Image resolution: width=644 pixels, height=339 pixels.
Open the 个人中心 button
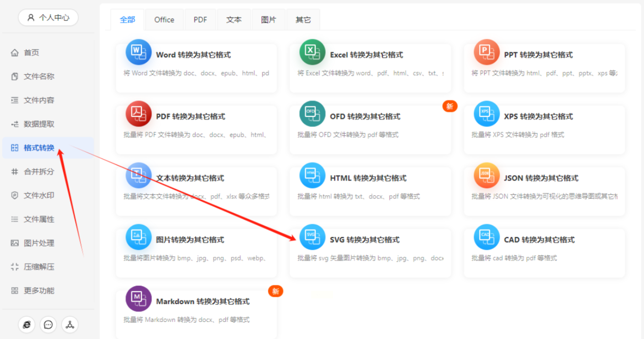click(48, 18)
